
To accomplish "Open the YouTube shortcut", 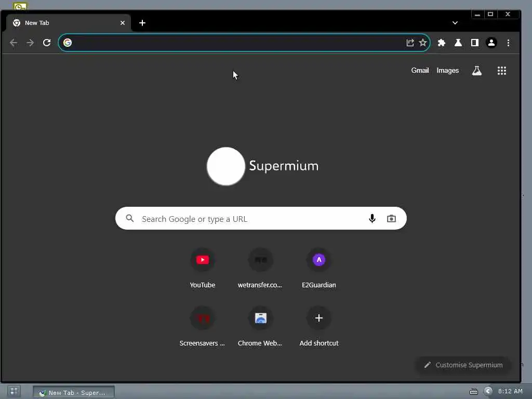I will pyautogui.click(x=203, y=269).
